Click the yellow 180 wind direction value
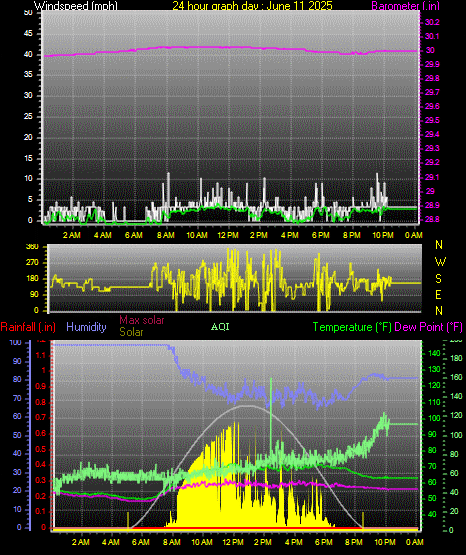466x555 pixels. click(32, 279)
